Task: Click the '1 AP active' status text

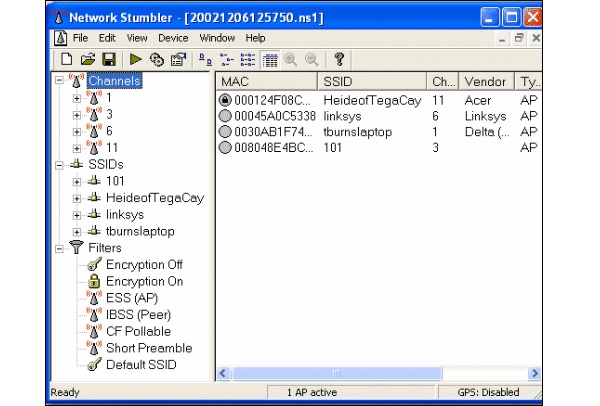Action: click(x=312, y=392)
